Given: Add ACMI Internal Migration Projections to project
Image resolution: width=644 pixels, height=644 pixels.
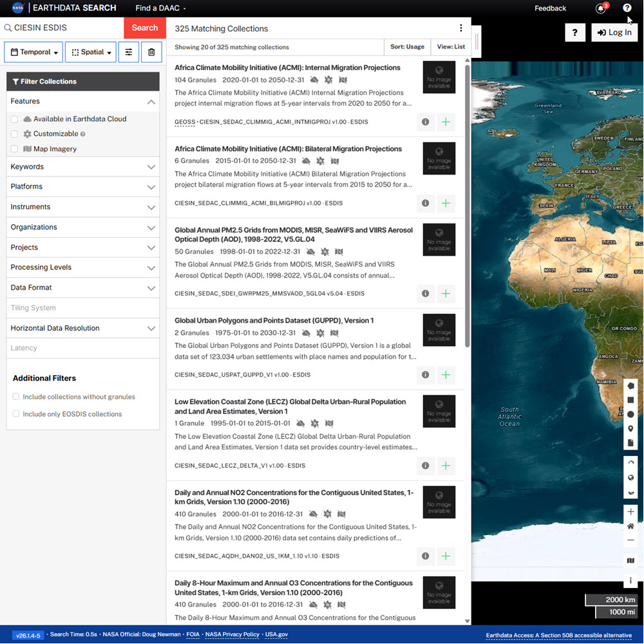Looking at the screenshot, I should pyautogui.click(x=446, y=122).
